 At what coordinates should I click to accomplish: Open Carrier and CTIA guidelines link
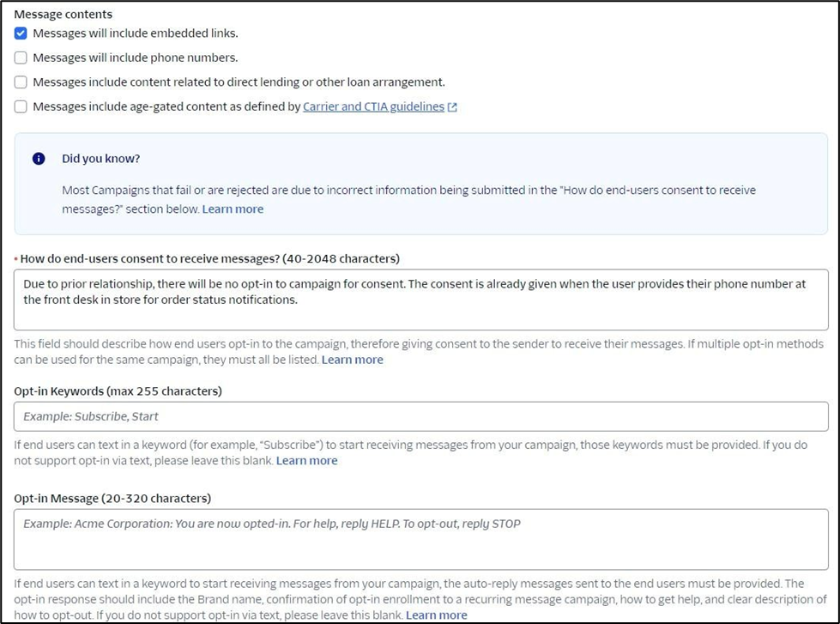point(373,107)
